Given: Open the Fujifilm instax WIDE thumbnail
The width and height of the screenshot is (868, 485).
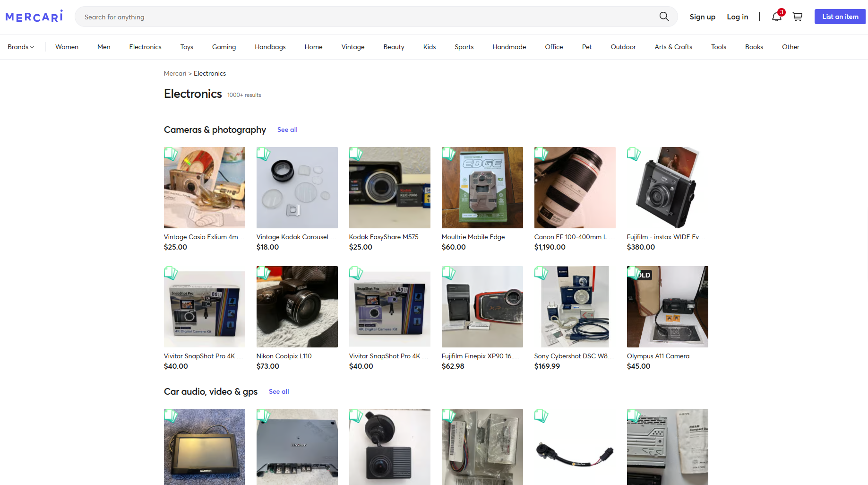Looking at the screenshot, I should point(668,188).
